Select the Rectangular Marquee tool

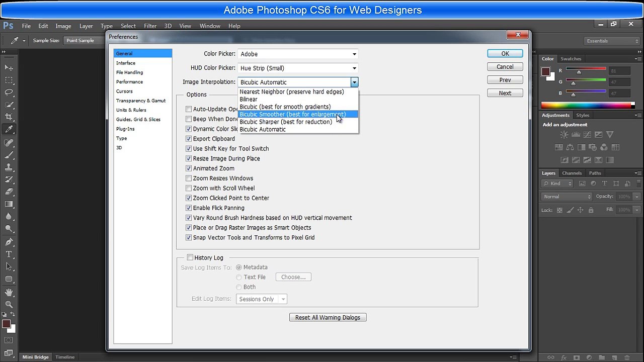9,80
